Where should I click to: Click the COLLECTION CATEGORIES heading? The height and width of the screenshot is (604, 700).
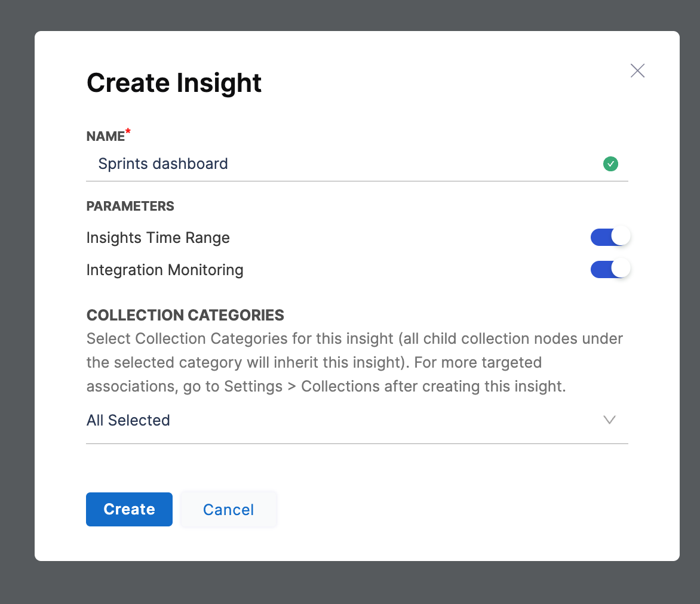pyautogui.click(x=185, y=315)
